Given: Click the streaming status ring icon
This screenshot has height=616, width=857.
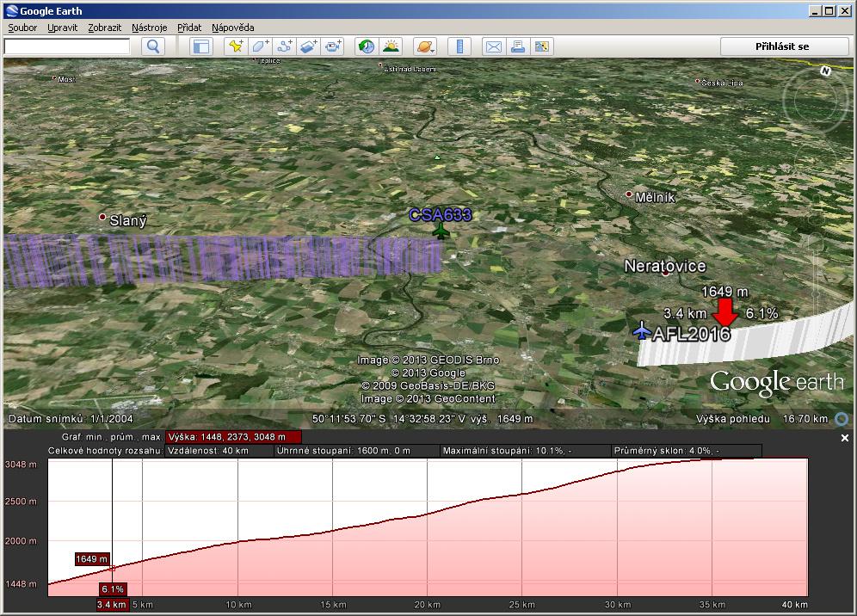Looking at the screenshot, I should click(842, 419).
